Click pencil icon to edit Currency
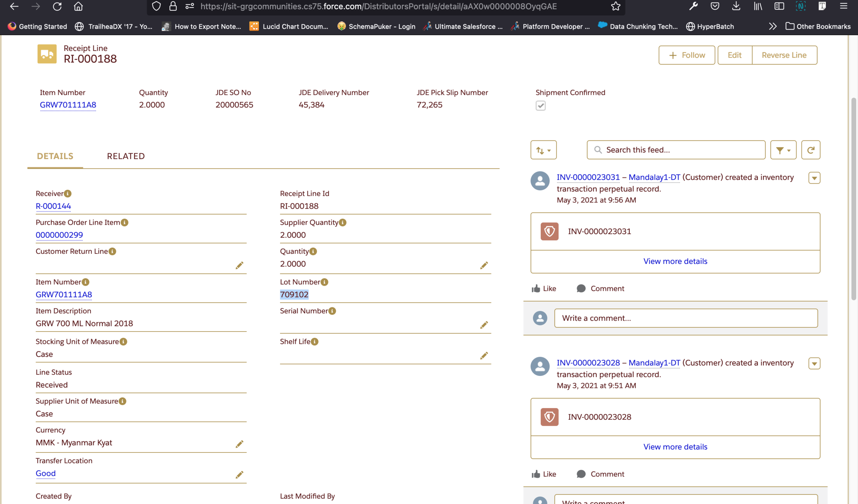 tap(239, 444)
